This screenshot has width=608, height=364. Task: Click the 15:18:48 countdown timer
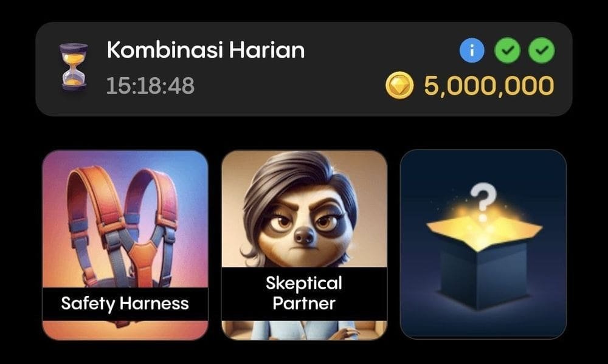tap(150, 86)
